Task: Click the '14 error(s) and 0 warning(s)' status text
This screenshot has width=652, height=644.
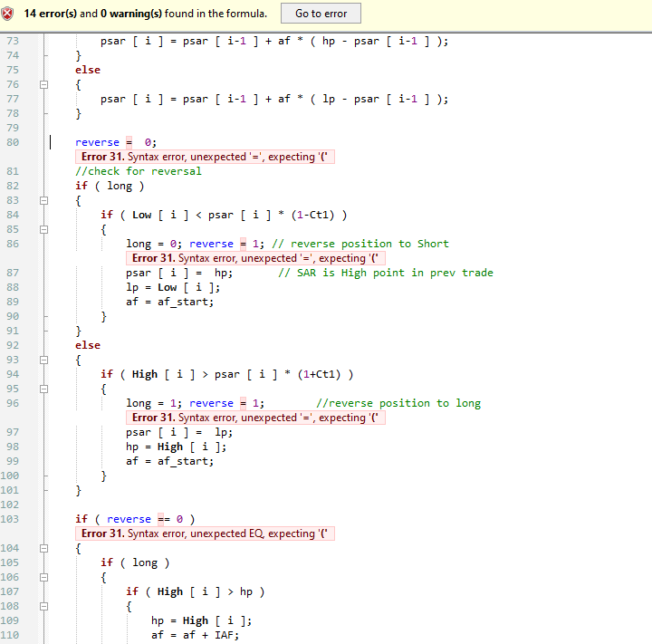Action: (145, 14)
